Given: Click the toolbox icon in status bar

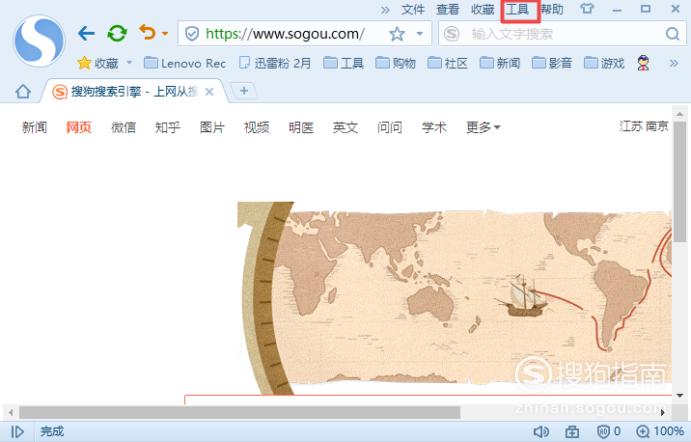Looking at the screenshot, I should tap(572, 431).
